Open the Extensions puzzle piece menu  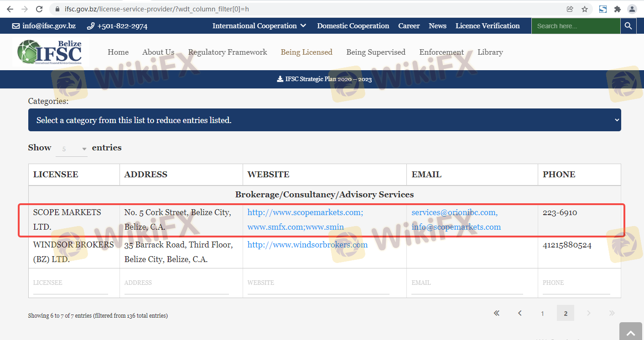[x=618, y=9]
